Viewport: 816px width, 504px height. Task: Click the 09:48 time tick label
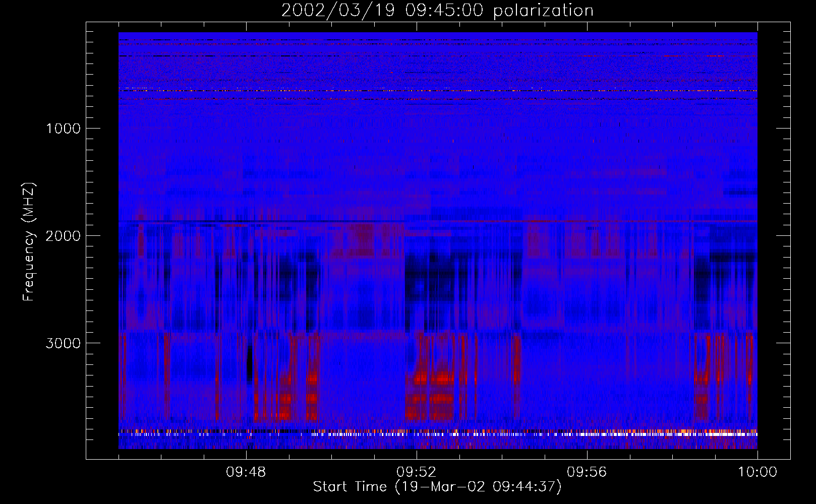246,472
